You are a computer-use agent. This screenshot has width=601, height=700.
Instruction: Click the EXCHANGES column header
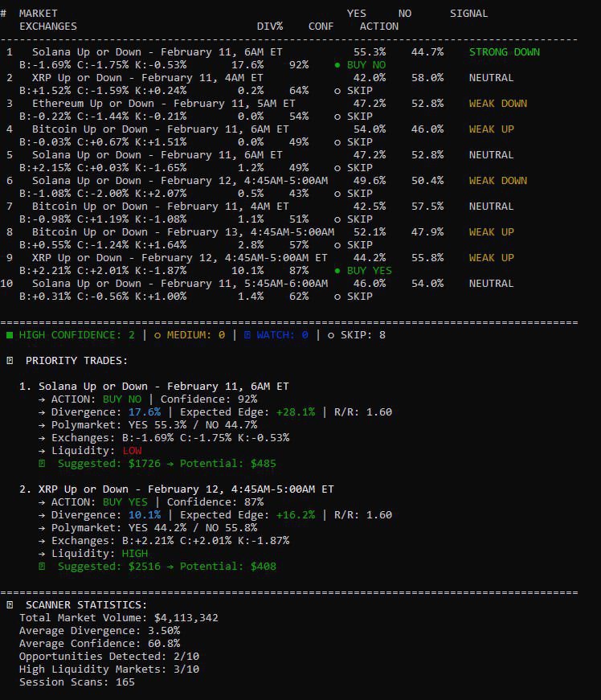[x=48, y=27]
